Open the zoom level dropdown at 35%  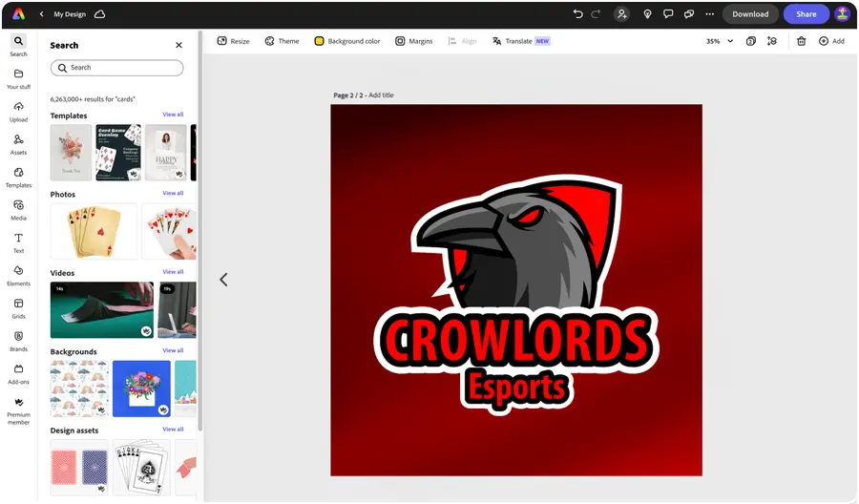pos(720,41)
